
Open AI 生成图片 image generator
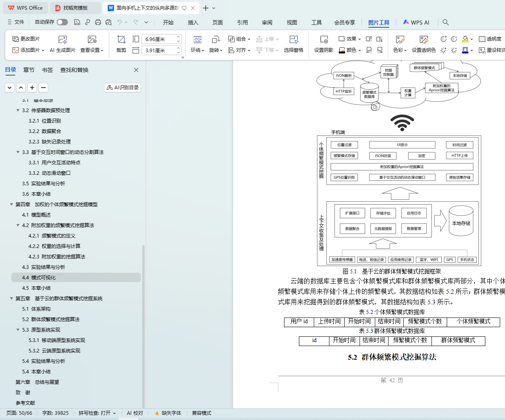tap(63, 39)
